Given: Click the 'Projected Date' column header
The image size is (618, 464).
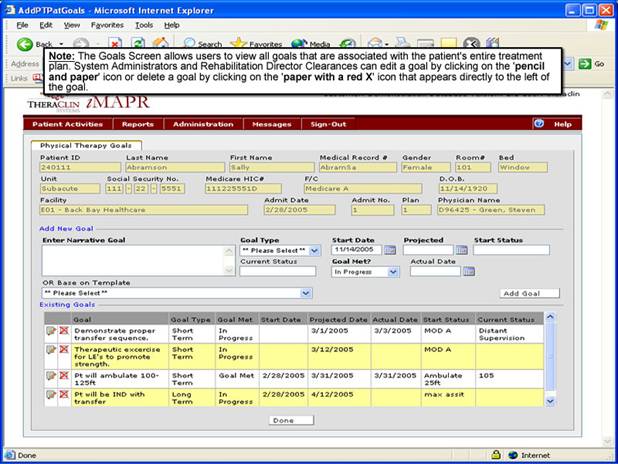Looking at the screenshot, I should [338, 319].
